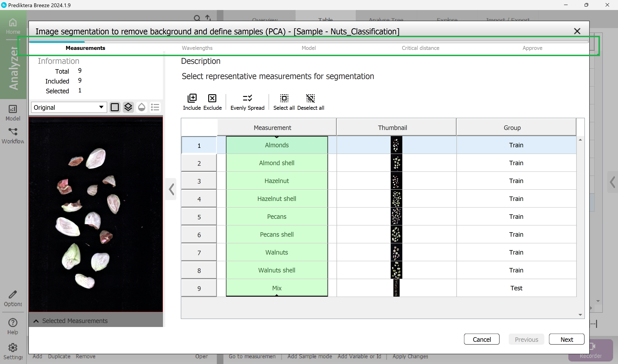Viewport: 618px width, 364px height.
Task: Select the Almonds measurement cell
Action: point(277,145)
